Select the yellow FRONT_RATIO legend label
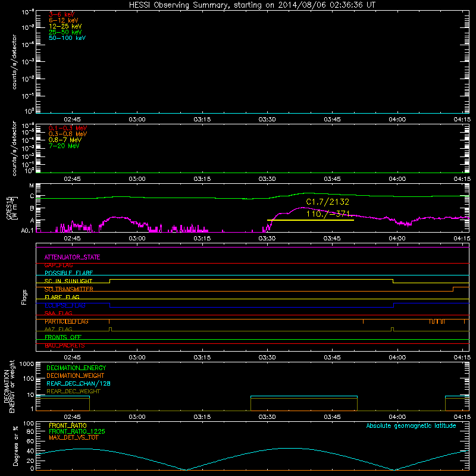 coord(68,425)
